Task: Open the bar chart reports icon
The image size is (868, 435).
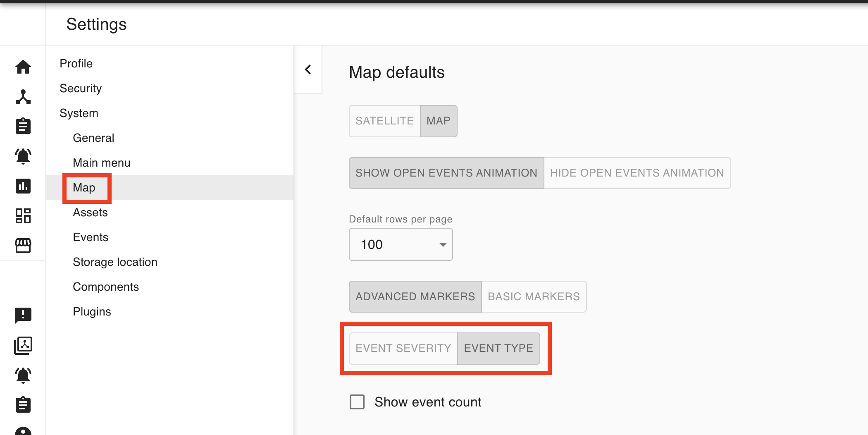Action: click(23, 186)
